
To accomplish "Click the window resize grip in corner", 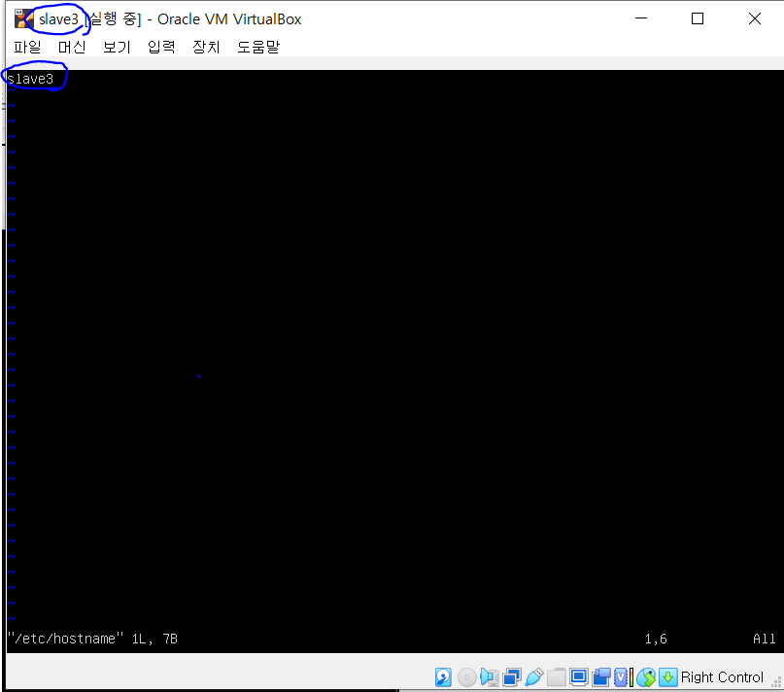I will click(776, 682).
